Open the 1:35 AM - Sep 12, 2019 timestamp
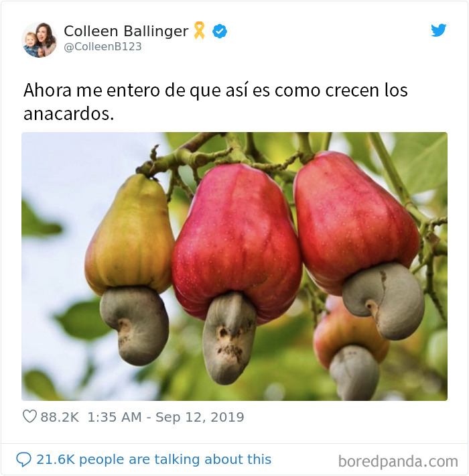 tap(165, 417)
